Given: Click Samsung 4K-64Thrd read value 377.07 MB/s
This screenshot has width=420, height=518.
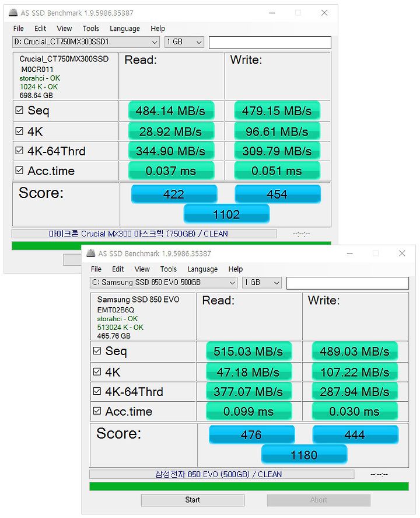Looking at the screenshot, I should tap(249, 391).
